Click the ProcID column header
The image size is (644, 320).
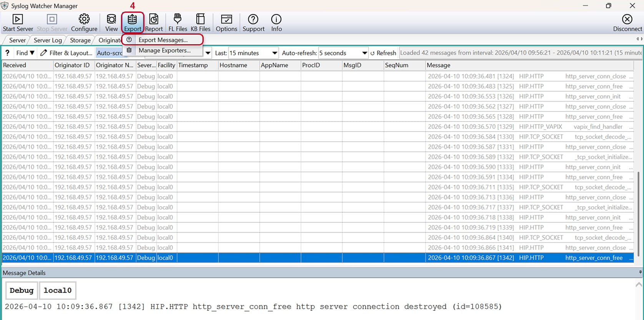pyautogui.click(x=321, y=65)
